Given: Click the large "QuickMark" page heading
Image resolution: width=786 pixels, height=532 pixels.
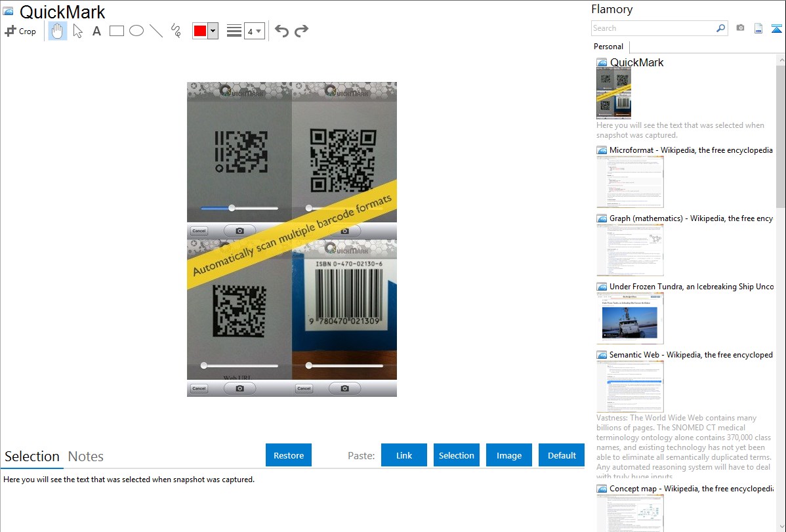Looking at the screenshot, I should click(62, 12).
